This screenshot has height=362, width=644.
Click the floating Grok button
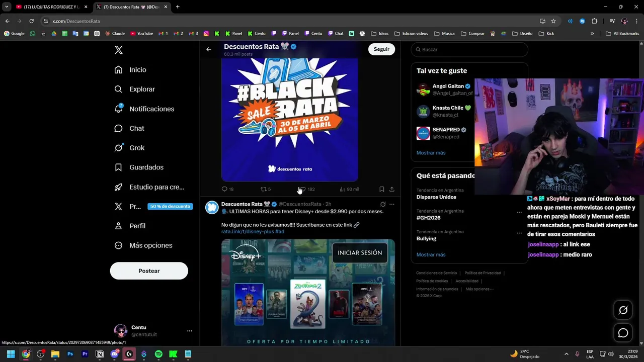(623, 310)
